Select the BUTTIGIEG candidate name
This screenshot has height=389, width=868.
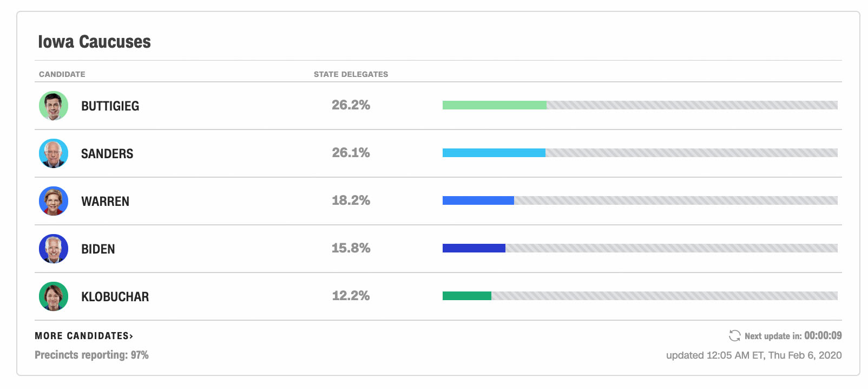[110, 106]
